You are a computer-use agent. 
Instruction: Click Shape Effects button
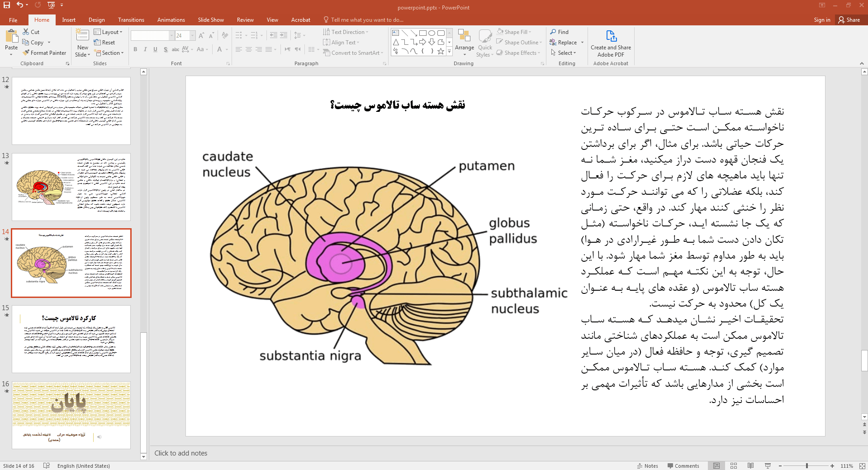pyautogui.click(x=518, y=53)
